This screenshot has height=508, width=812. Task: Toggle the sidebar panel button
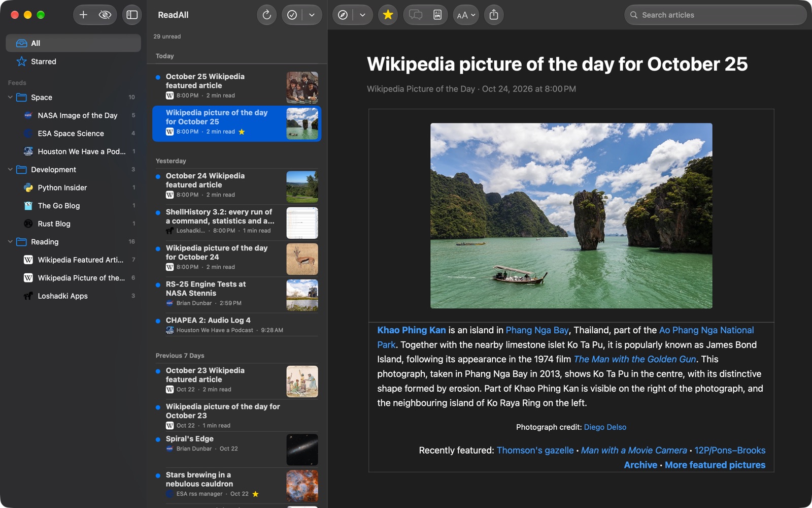click(132, 15)
